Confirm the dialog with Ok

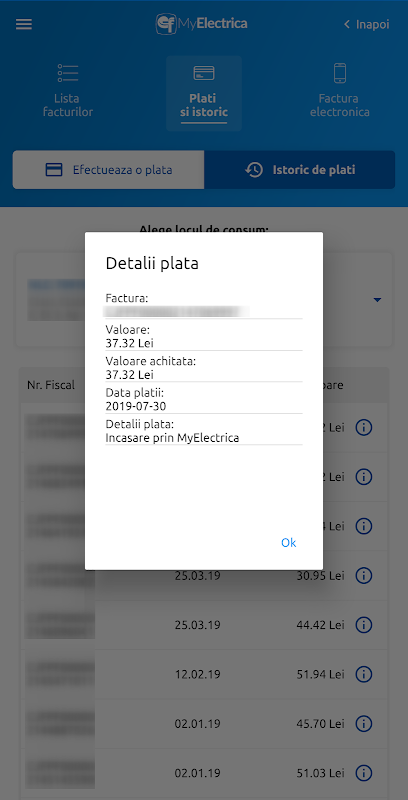289,542
